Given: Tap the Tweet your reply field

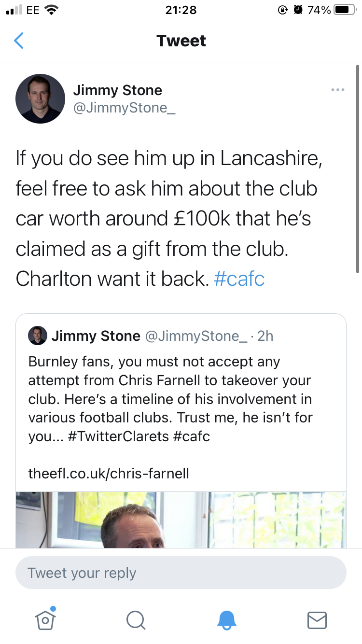Looking at the screenshot, I should 181,573.
